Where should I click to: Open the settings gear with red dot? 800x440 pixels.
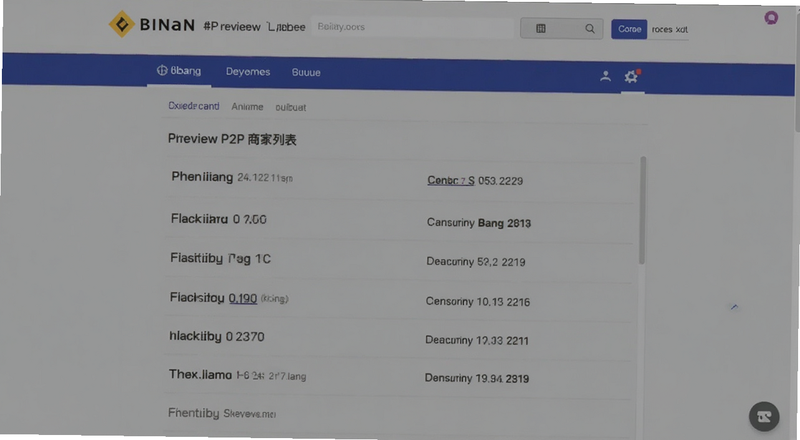(632, 76)
